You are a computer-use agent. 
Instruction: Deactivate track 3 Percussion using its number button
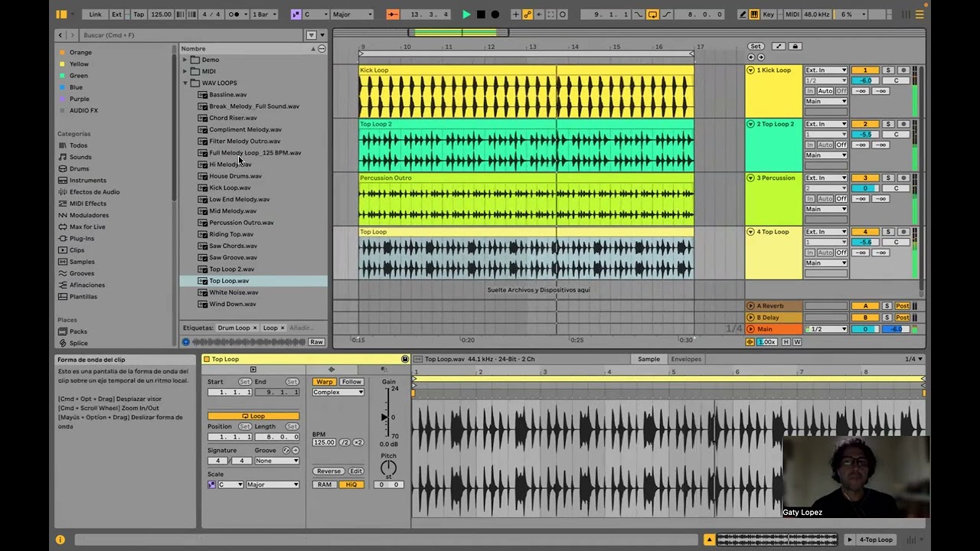(x=865, y=178)
